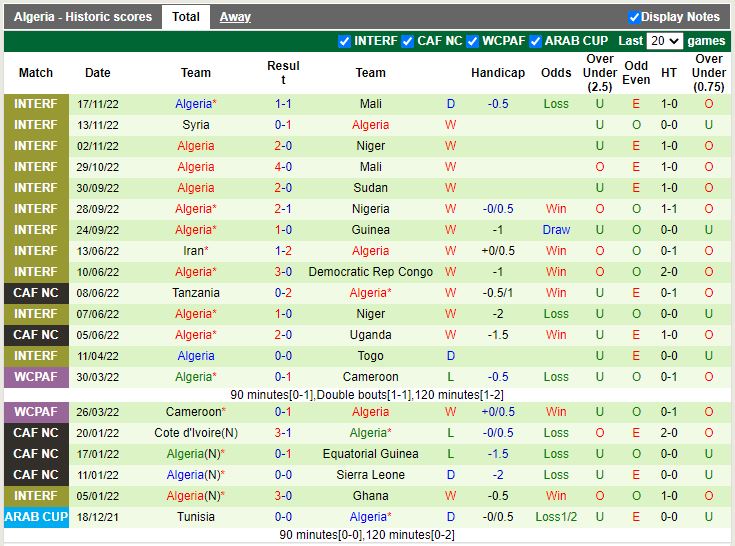735x546 pixels.
Task: Click the Odds column header
Action: coord(556,73)
